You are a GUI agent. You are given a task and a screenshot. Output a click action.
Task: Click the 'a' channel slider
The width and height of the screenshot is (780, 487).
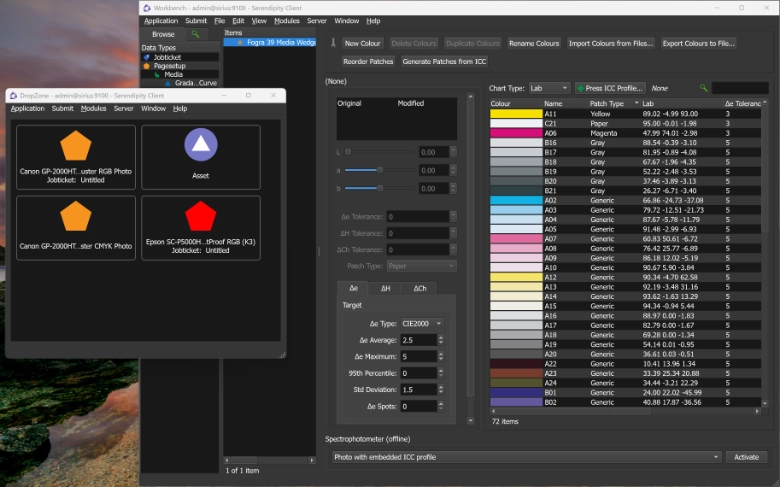[379, 170]
